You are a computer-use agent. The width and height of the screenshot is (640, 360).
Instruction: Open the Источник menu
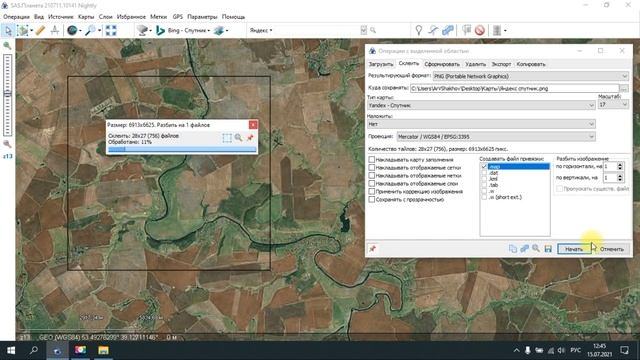click(x=60, y=17)
